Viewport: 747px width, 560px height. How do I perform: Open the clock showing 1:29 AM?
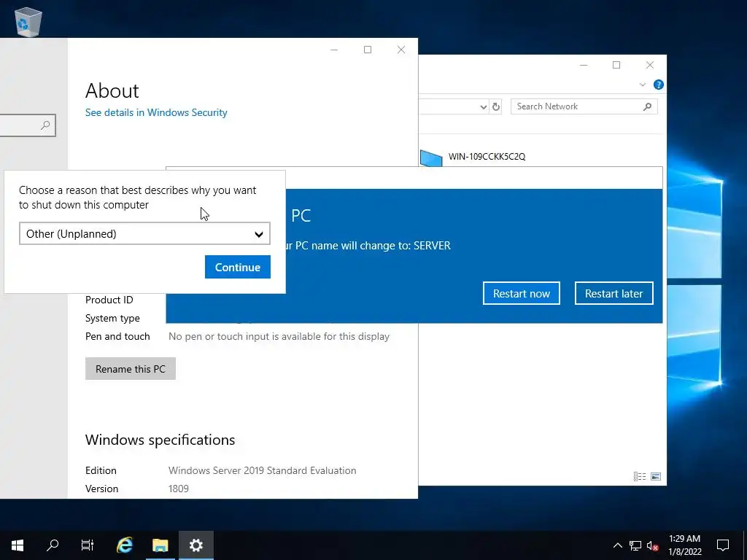click(x=685, y=545)
